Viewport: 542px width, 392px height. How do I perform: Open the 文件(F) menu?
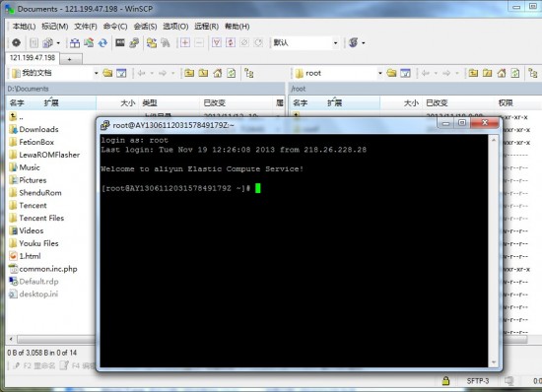86,27
